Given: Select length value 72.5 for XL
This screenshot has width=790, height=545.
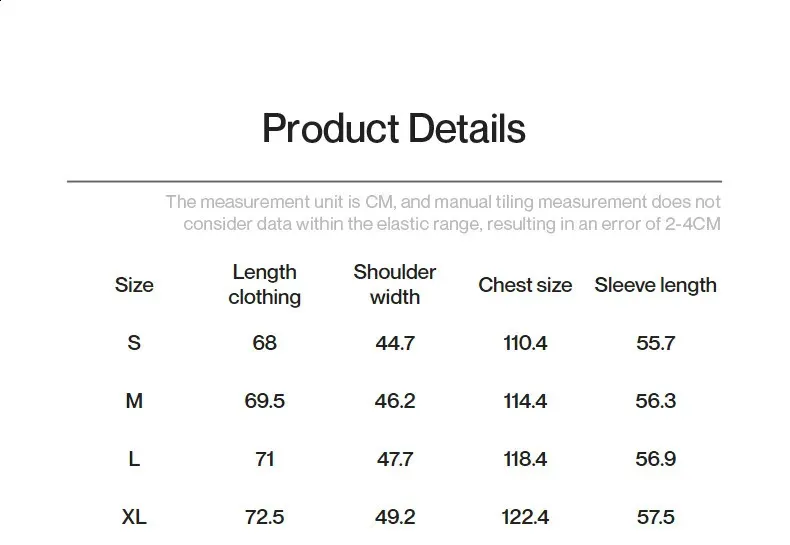Looking at the screenshot, I should [264, 517].
